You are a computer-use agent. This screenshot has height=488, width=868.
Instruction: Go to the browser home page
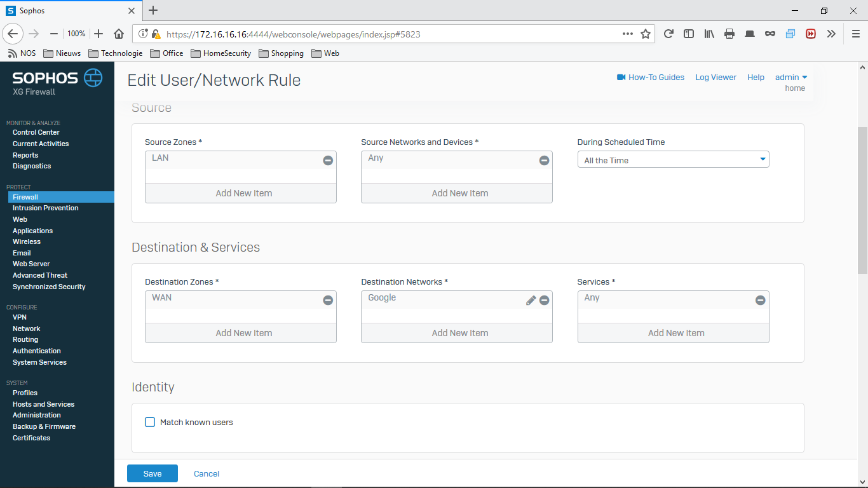coord(119,34)
